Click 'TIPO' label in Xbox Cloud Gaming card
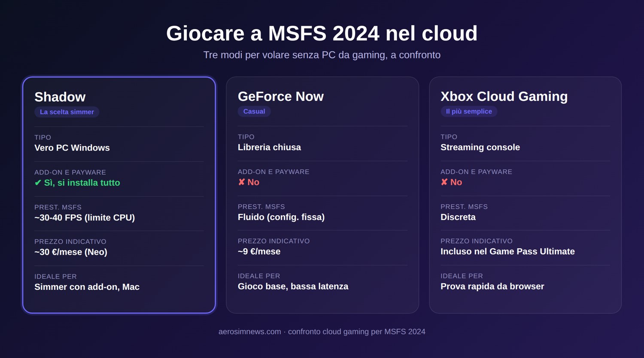Viewport: 644px width, 358px height. tap(449, 137)
